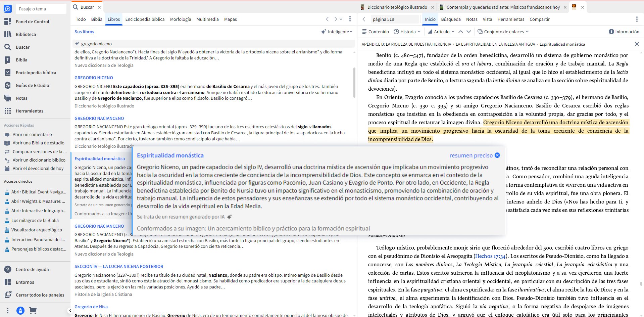This screenshot has width=644, height=317.
Task: Open Visualizador arqueológico shortcut
Action: 37,230
